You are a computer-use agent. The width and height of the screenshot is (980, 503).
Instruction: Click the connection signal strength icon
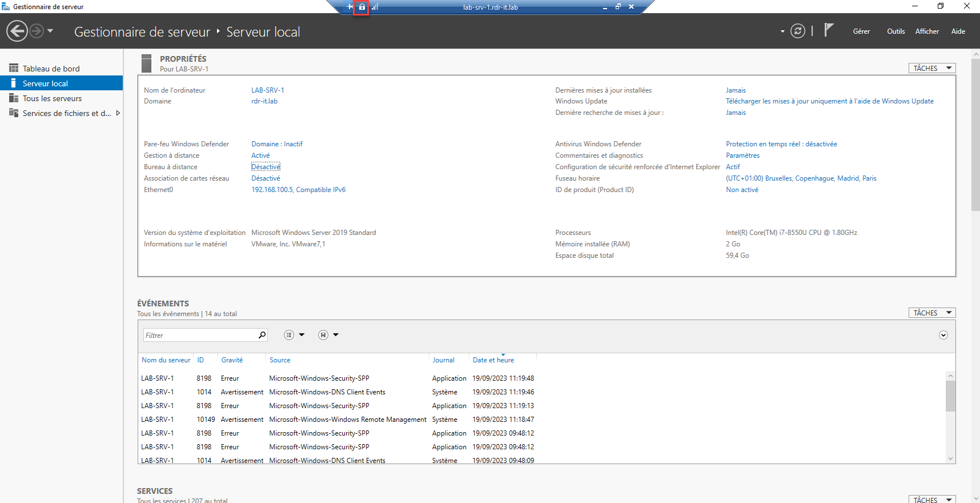(x=375, y=7)
